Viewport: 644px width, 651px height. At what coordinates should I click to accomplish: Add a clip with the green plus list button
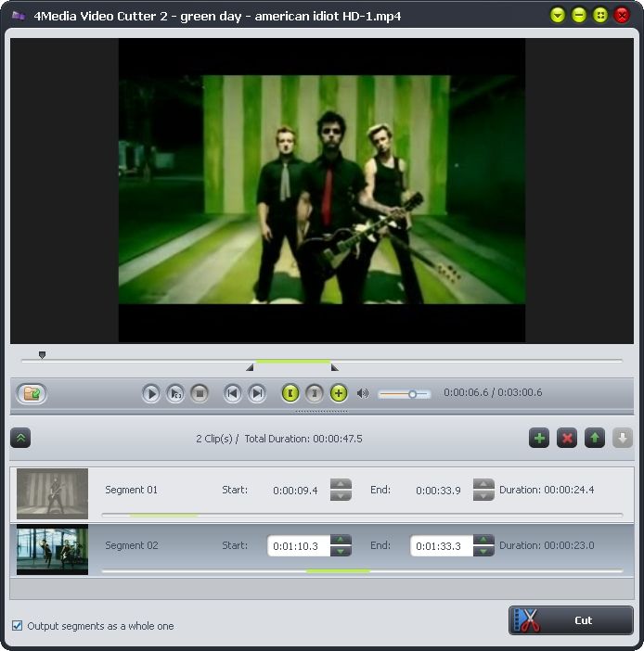[539, 438]
